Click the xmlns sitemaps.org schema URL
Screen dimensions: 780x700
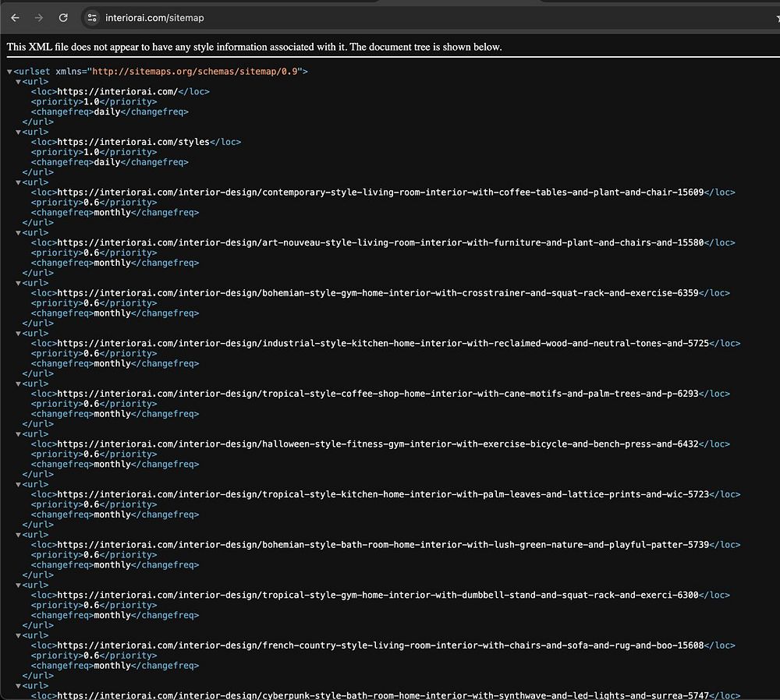click(x=195, y=72)
